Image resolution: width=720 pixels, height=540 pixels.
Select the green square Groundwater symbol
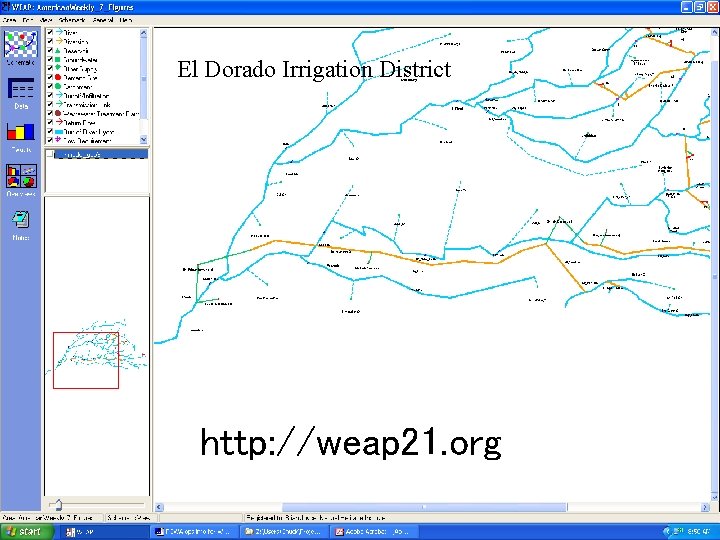(x=58, y=59)
